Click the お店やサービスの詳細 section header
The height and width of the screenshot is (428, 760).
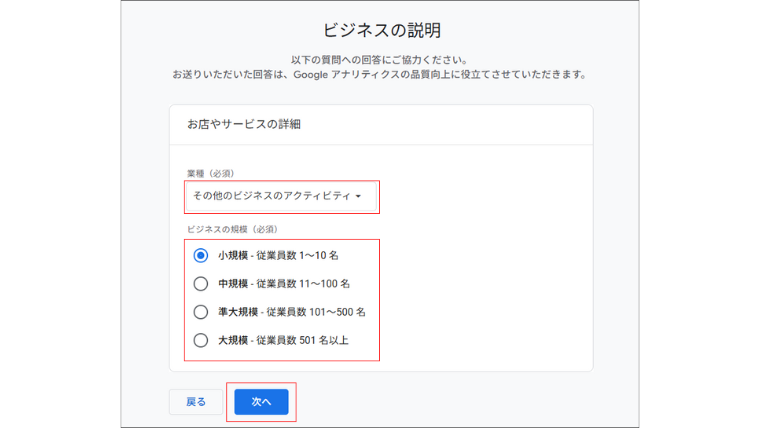coord(244,124)
